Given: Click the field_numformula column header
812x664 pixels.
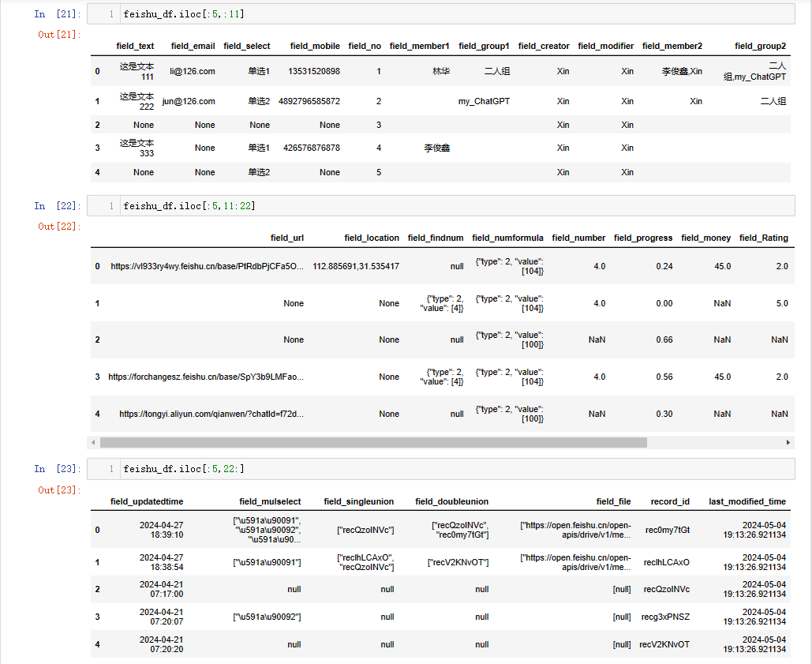Looking at the screenshot, I should [x=507, y=237].
